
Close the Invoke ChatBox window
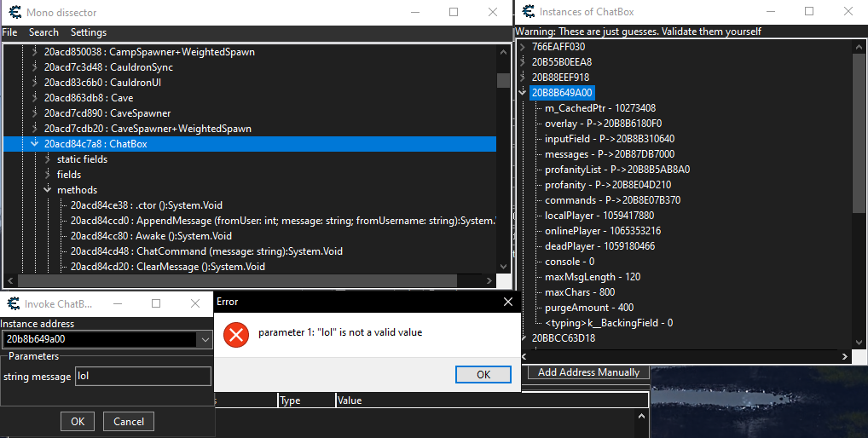[195, 303]
